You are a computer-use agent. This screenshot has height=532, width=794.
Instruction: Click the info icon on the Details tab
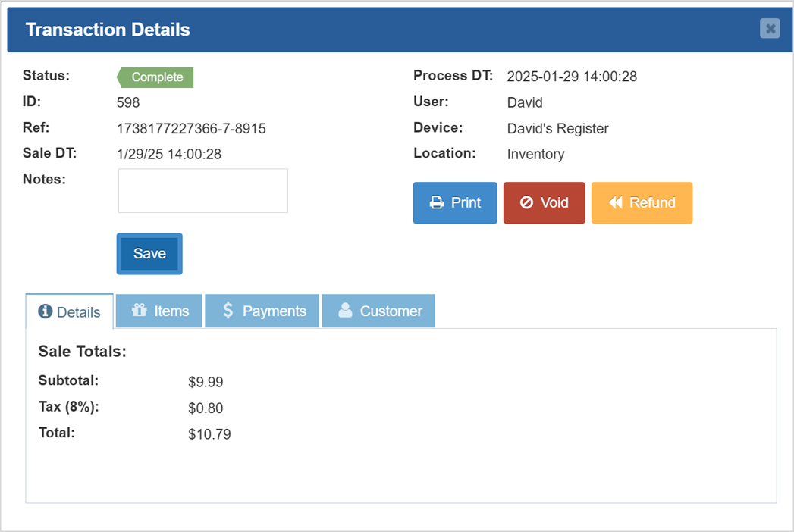click(46, 311)
